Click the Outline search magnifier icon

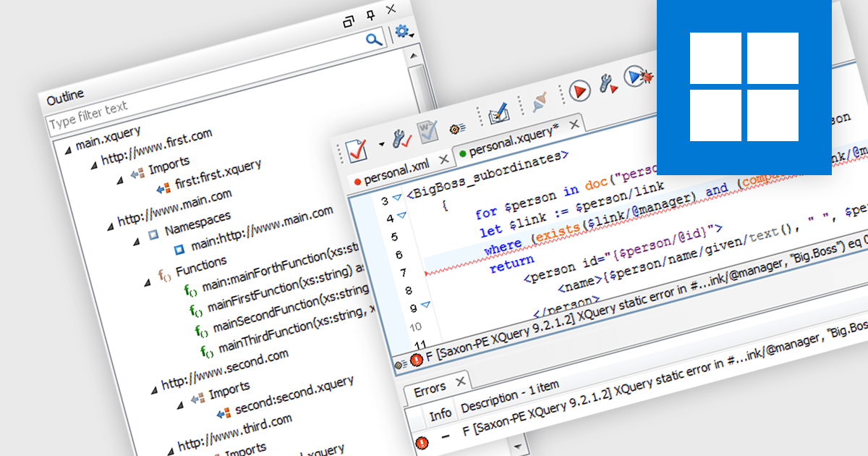[x=374, y=40]
